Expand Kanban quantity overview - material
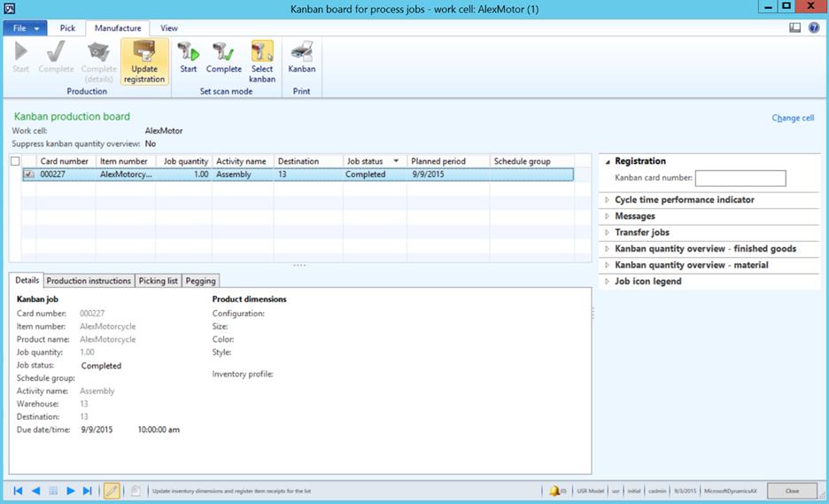 tap(607, 265)
